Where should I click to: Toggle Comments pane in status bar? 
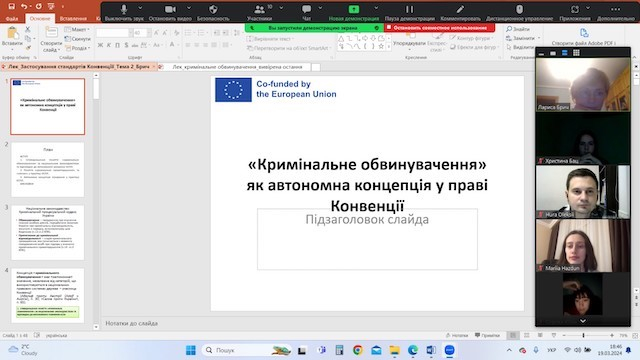click(x=487, y=335)
